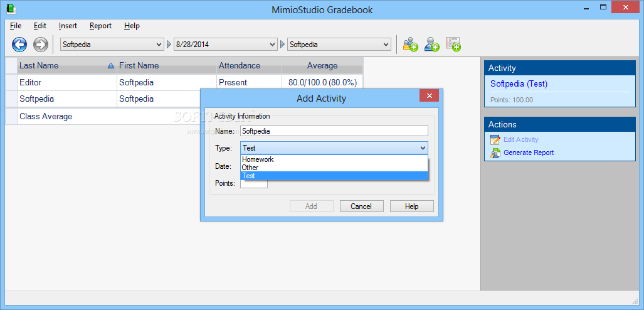
Task: Click first name Softpedia in Editor row
Action: coord(167,83)
